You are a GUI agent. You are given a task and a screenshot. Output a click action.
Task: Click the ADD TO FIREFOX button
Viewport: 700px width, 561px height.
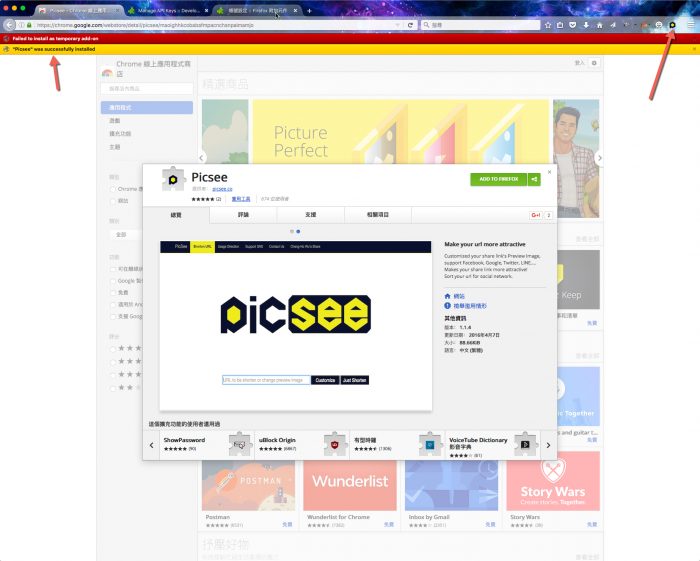(499, 179)
